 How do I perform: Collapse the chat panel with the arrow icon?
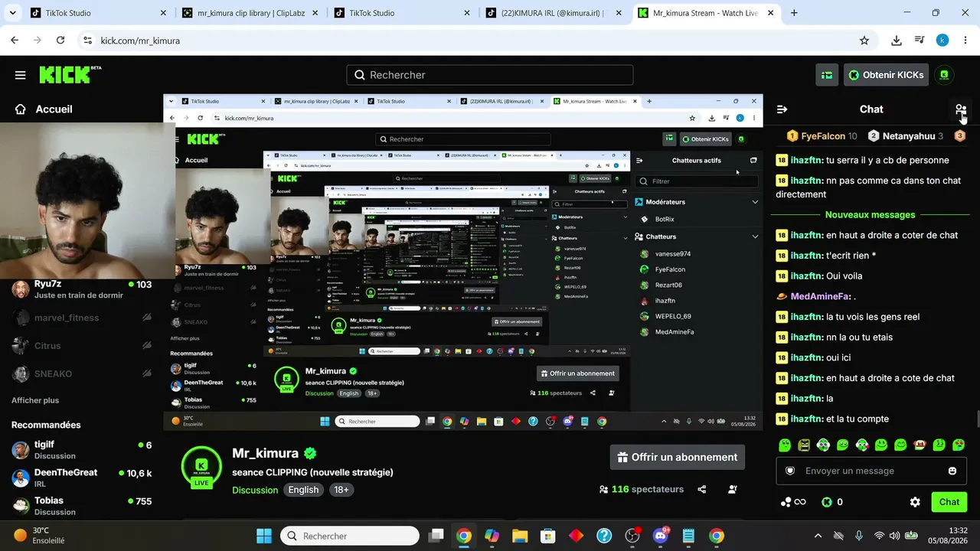782,109
